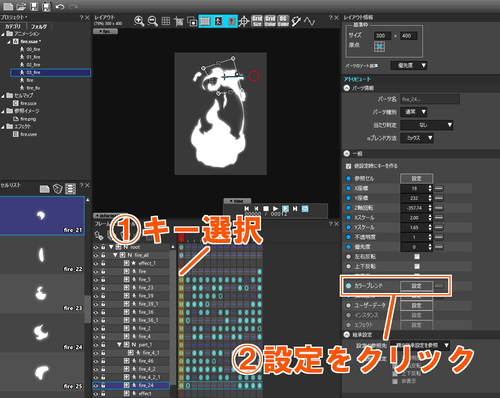The image size is (500, 398).
Task: Collapse the fire_all tree node
Action: coord(115,255)
